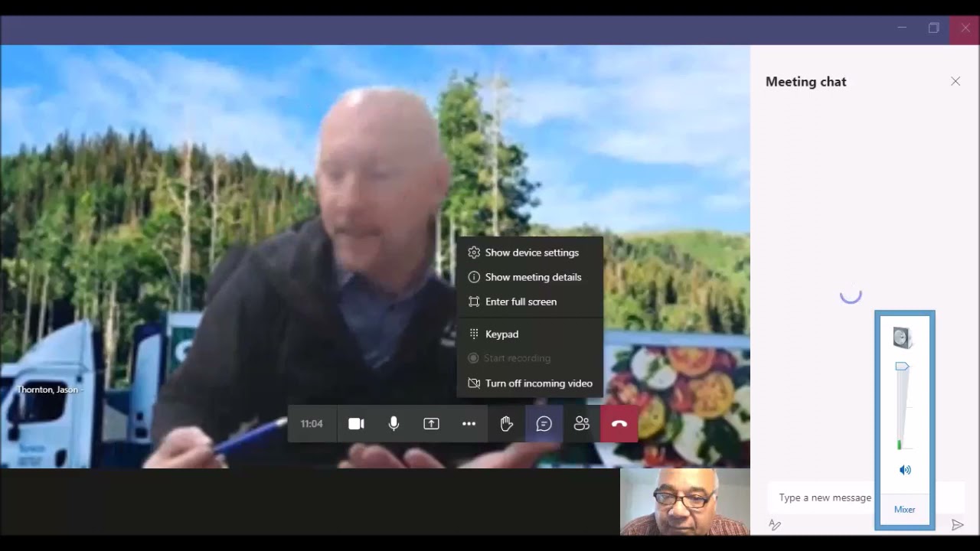Image resolution: width=980 pixels, height=551 pixels.
Task: Send the chat message with arrow icon
Action: [x=957, y=525]
